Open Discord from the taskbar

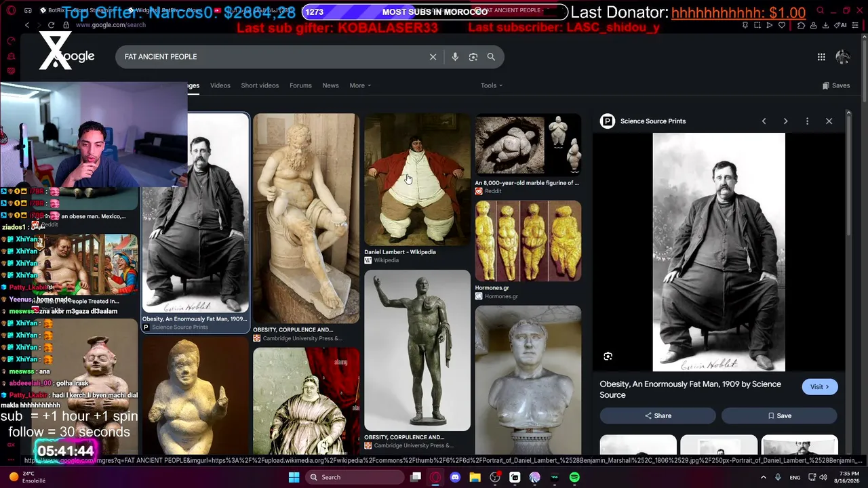pyautogui.click(x=455, y=477)
